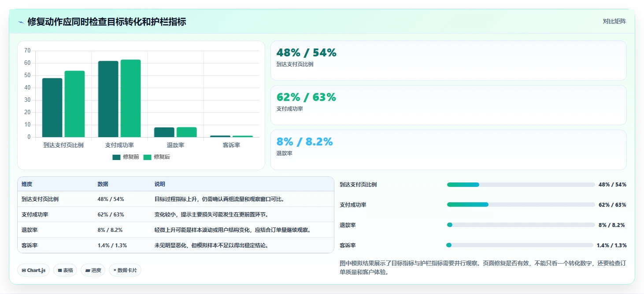
Task: Click the 客诉率 chart axis label
Action: (231, 145)
